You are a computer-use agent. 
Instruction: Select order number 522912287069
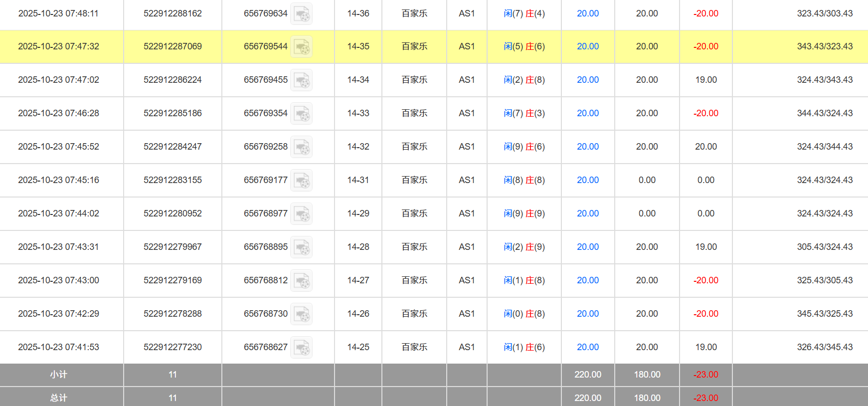173,46
